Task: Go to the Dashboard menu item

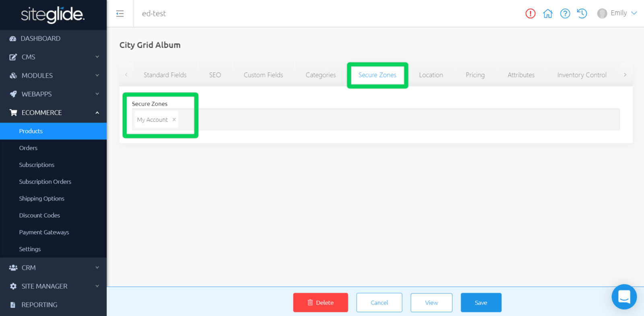Action: point(40,38)
